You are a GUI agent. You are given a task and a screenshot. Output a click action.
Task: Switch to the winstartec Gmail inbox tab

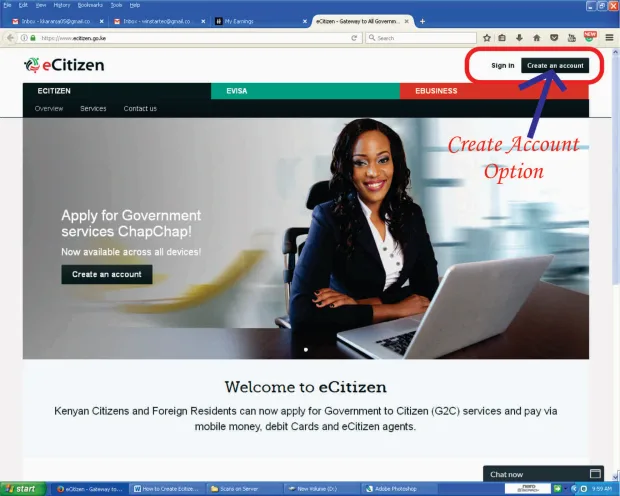[157, 21]
